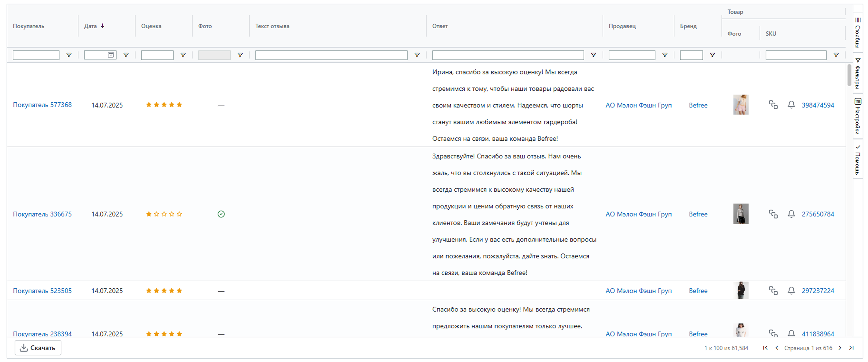Bell notification icon for SKU 275650784
Screen dimensions: 868x362
[x=791, y=214]
